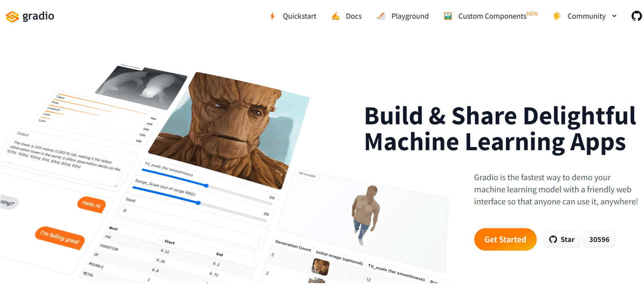Click the Range_Scale slider handle
This screenshot has height=290, width=644.
click(198, 203)
